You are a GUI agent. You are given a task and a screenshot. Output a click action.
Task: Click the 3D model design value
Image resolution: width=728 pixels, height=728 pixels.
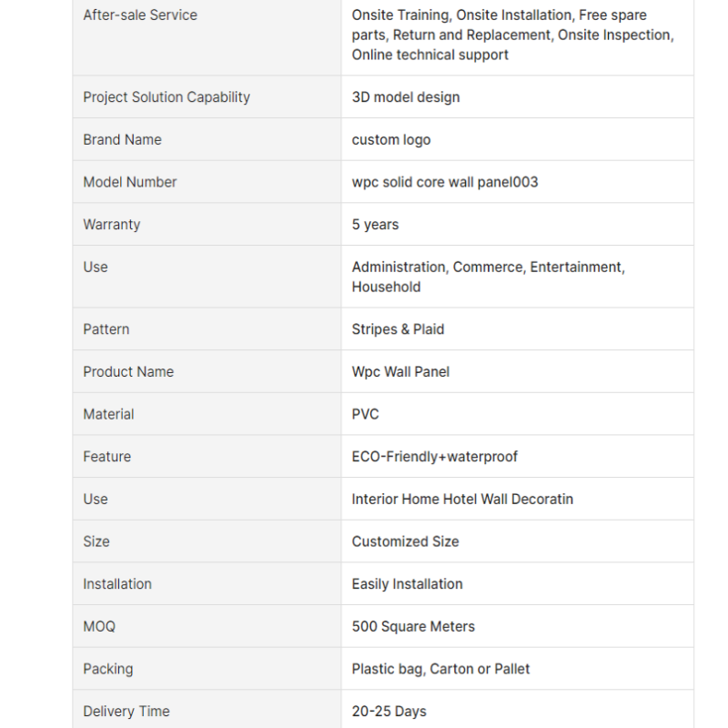point(406,97)
